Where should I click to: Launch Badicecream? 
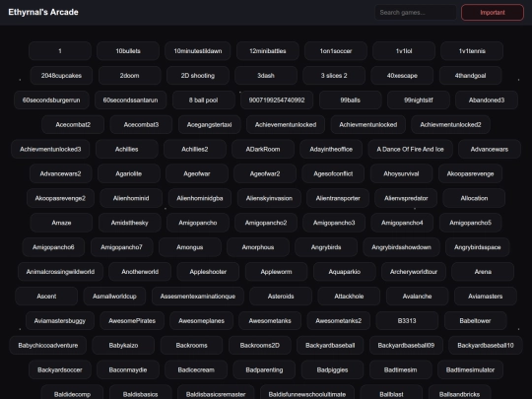pyautogui.click(x=196, y=369)
